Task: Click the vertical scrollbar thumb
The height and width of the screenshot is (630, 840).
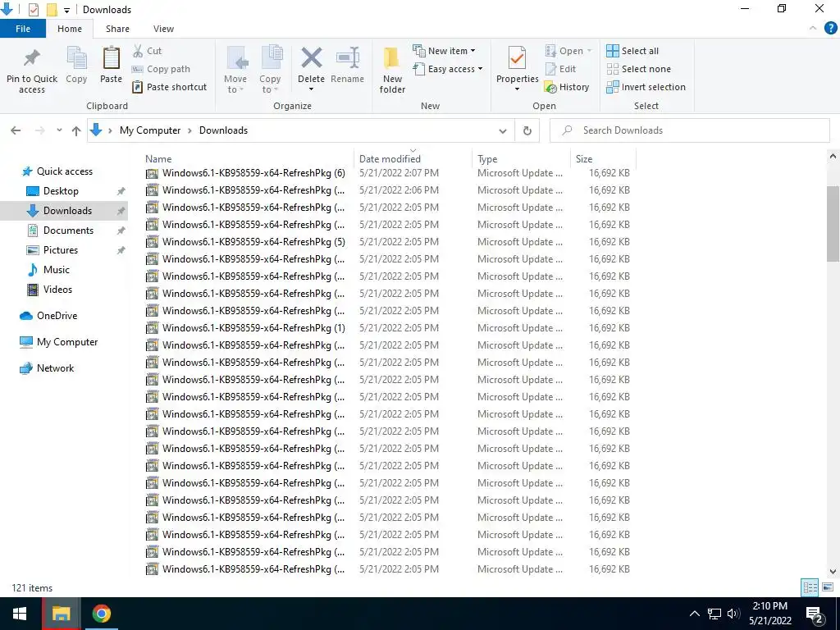Action: point(833,223)
